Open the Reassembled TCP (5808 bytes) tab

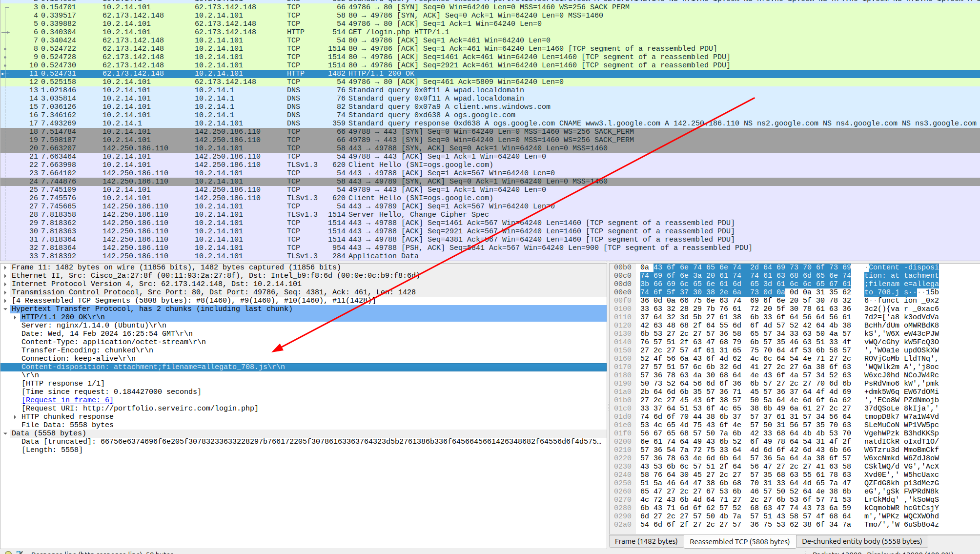point(739,541)
